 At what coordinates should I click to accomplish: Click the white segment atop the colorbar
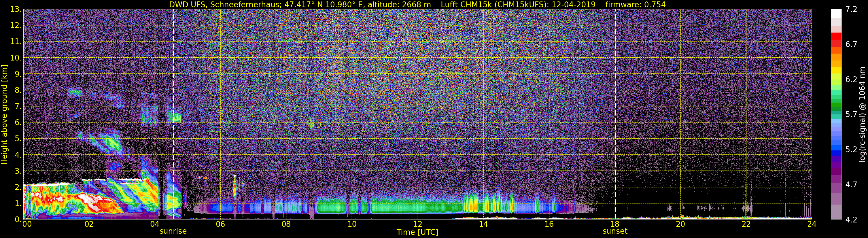click(836, 13)
